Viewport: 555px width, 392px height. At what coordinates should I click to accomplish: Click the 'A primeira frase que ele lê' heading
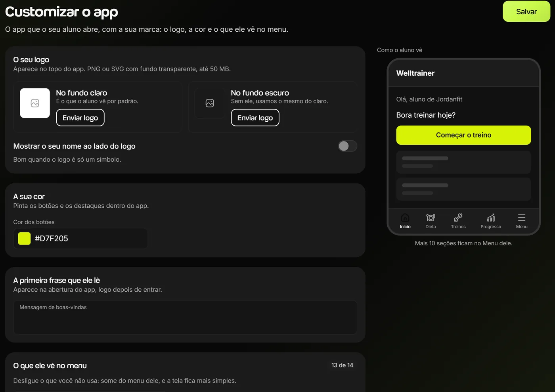point(57,280)
